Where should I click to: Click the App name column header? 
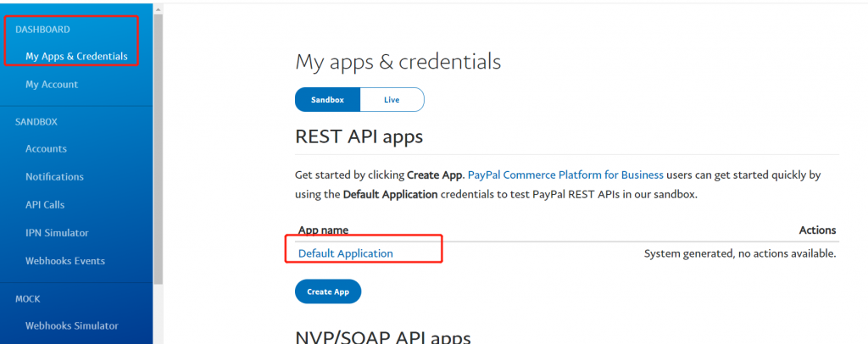coord(323,230)
